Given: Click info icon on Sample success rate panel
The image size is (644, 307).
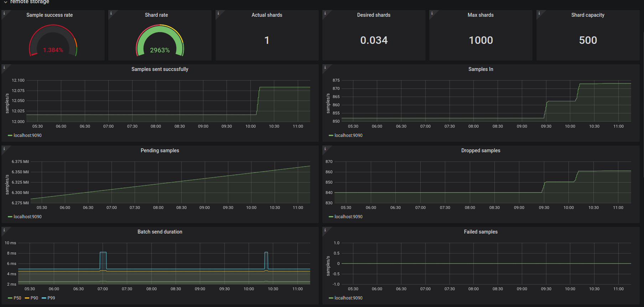Looking at the screenshot, I should point(4,13).
